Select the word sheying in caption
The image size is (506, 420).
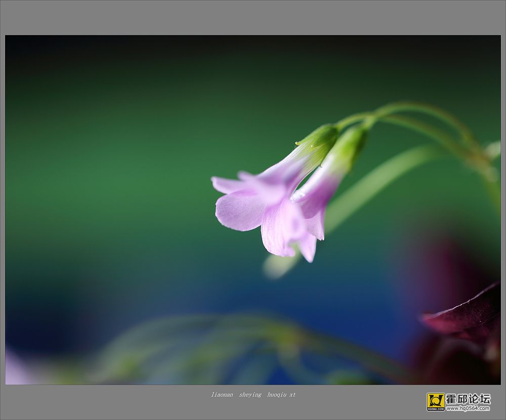tap(250, 395)
